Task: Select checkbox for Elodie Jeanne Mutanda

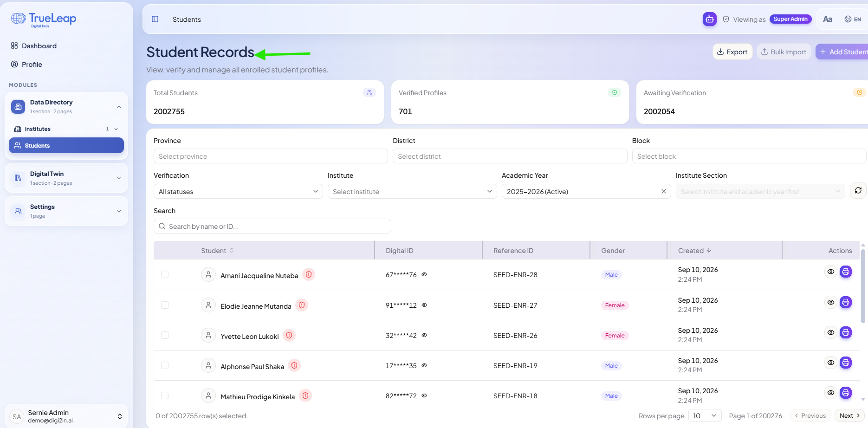Action: click(x=165, y=305)
